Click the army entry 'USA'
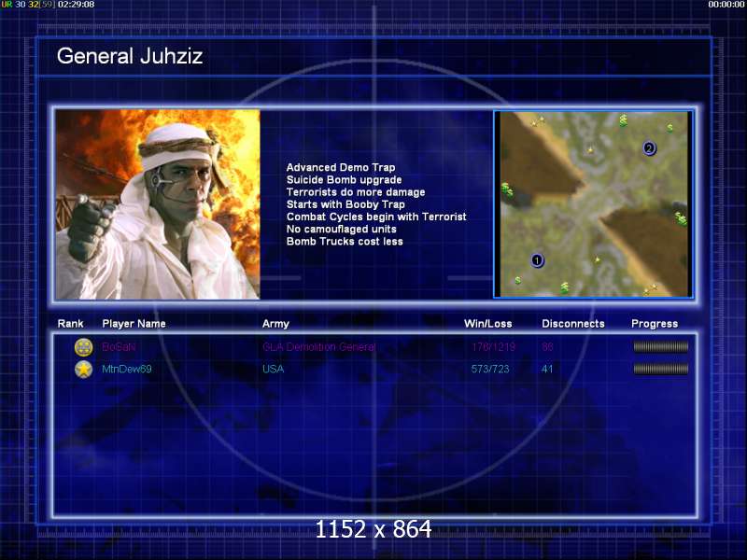This screenshot has width=747, height=560. pyautogui.click(x=274, y=369)
